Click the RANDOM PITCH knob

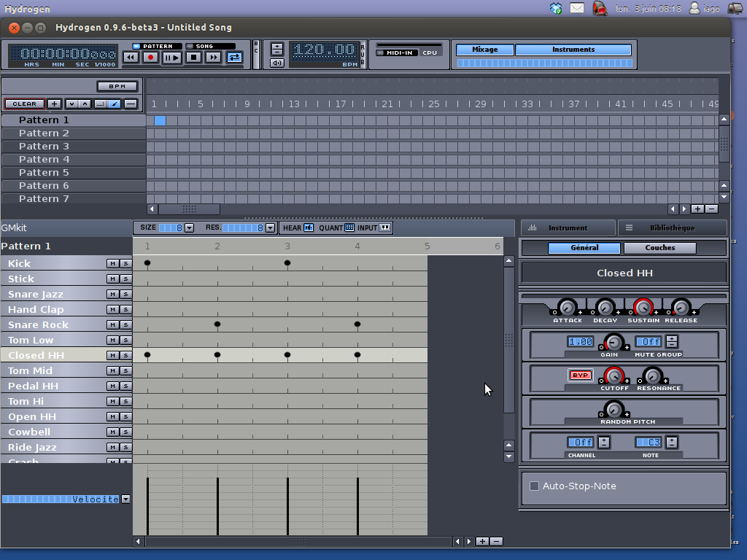click(614, 410)
